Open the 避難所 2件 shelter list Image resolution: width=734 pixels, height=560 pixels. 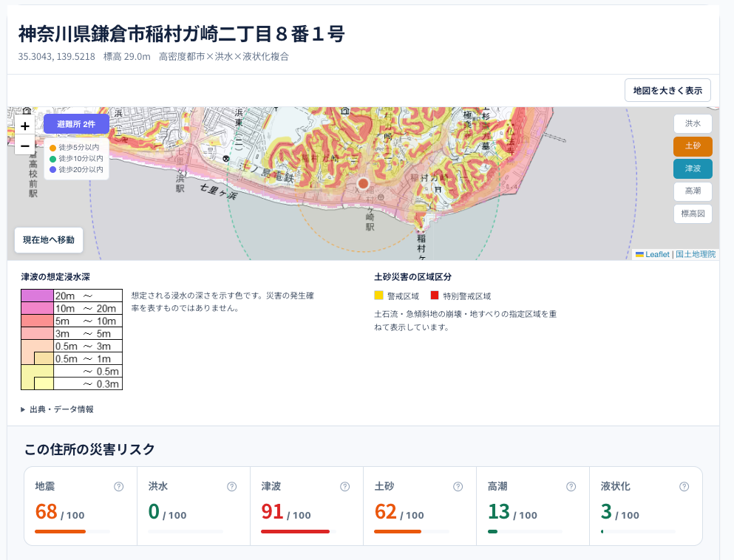coord(76,124)
